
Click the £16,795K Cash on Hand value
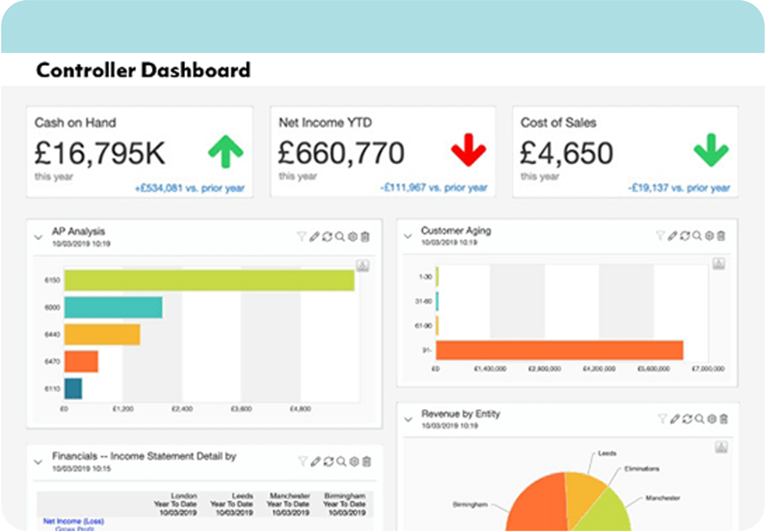click(100, 153)
